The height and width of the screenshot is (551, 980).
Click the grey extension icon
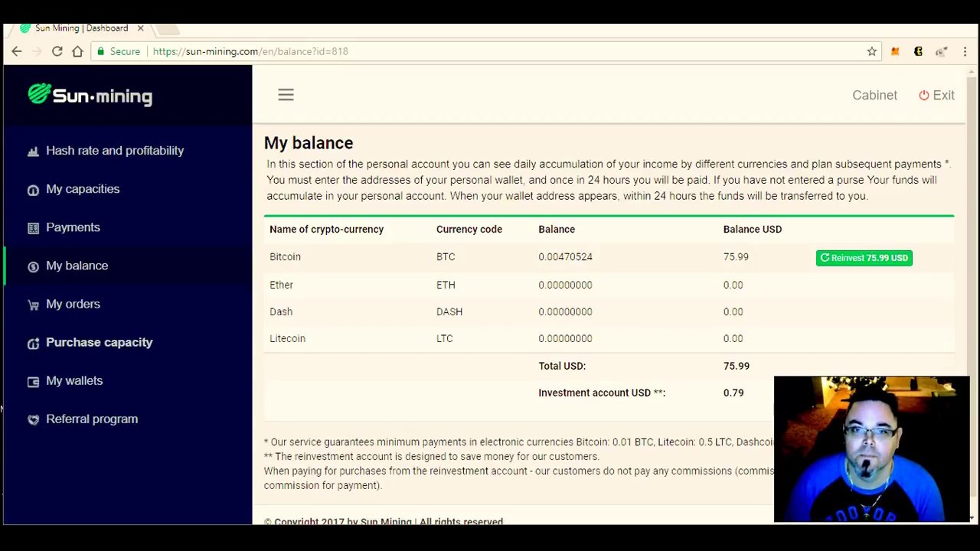coord(941,51)
